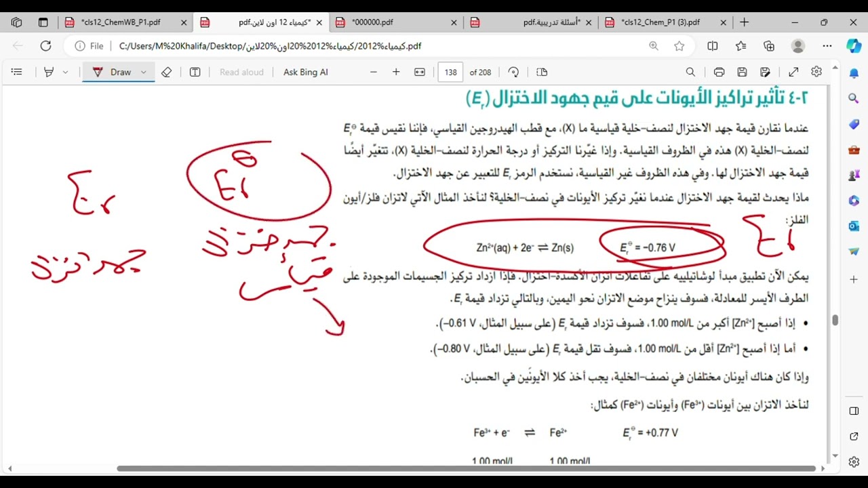Toggle the Draw tool
This screenshot has width=868, height=488.
point(112,72)
